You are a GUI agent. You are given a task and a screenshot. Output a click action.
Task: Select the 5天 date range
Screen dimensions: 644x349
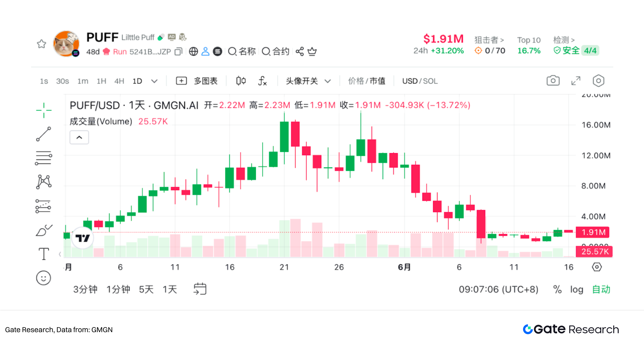146,289
